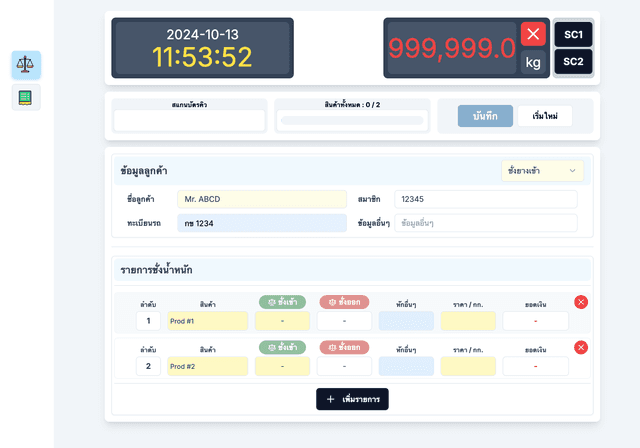This screenshot has height=448, width=640.
Task: Switch to scale SC1
Action: pyautogui.click(x=573, y=35)
